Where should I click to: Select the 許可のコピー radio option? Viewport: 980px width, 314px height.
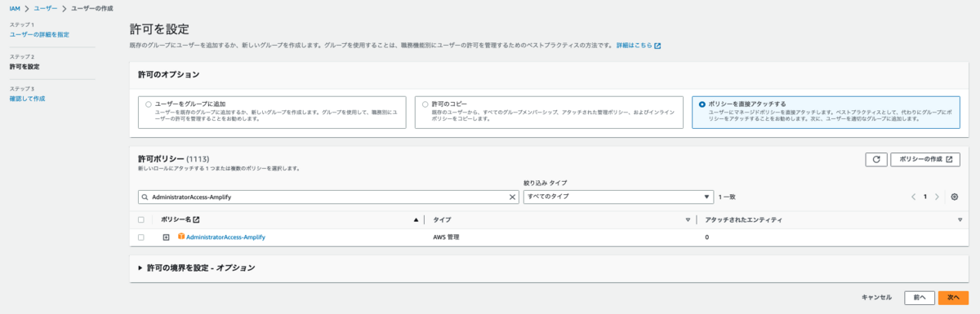(425, 104)
